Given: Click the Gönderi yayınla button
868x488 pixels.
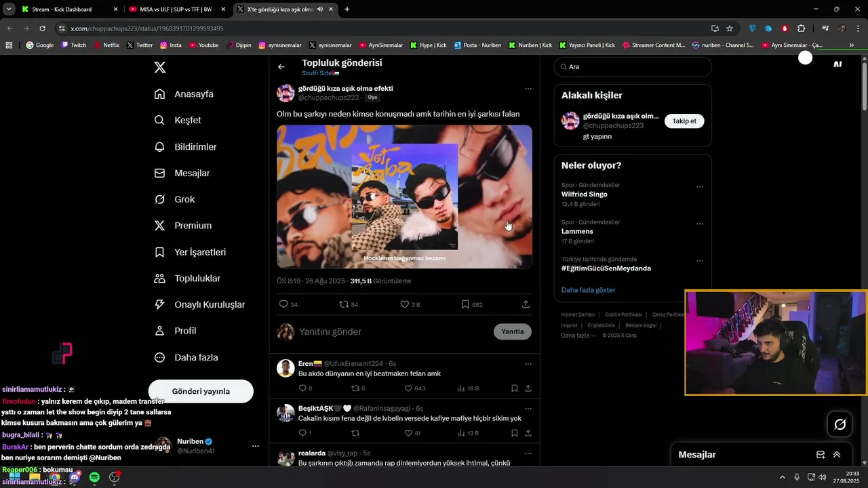Looking at the screenshot, I should [x=201, y=391].
